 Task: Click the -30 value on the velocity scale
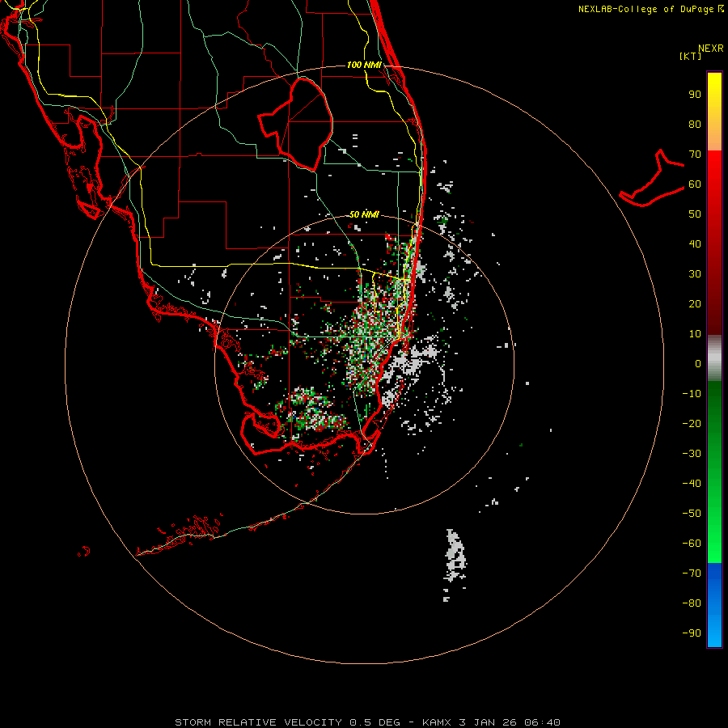click(692, 454)
